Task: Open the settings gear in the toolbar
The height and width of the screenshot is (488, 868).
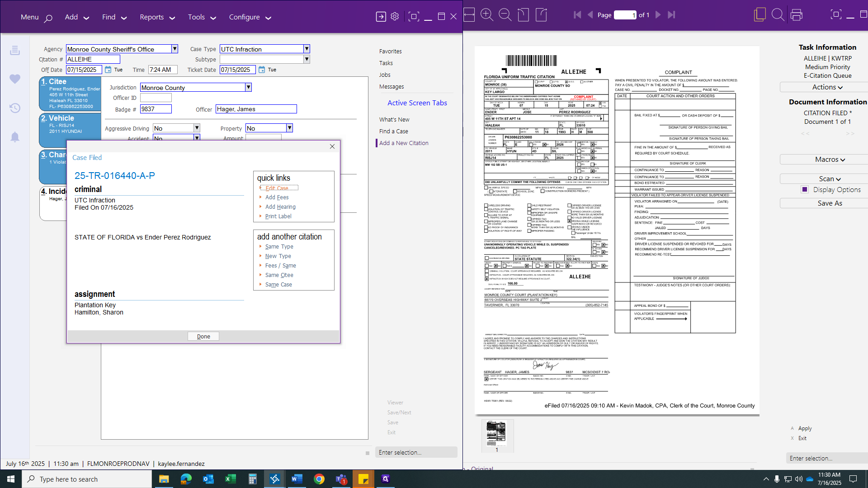Action: point(394,16)
